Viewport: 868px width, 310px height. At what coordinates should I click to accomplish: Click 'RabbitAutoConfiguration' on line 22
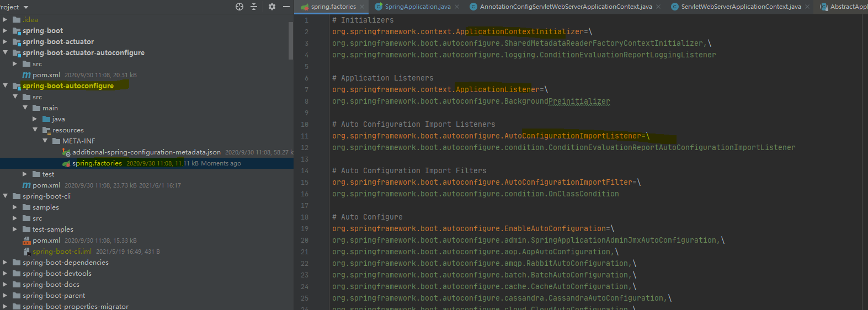tap(577, 263)
